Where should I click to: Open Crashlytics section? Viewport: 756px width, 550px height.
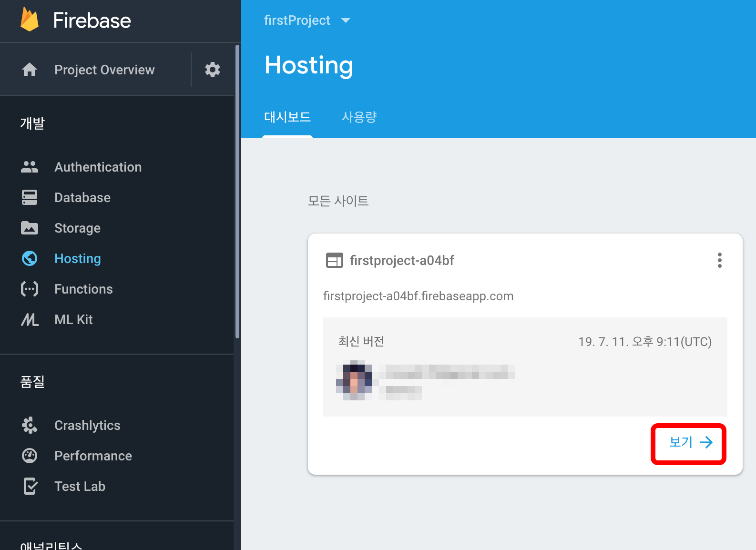click(87, 425)
